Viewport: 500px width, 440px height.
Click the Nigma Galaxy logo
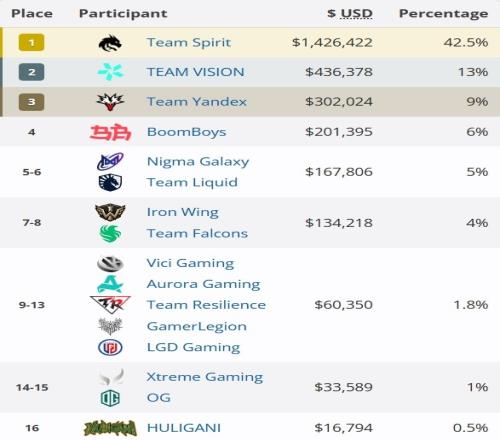pyautogui.click(x=110, y=161)
